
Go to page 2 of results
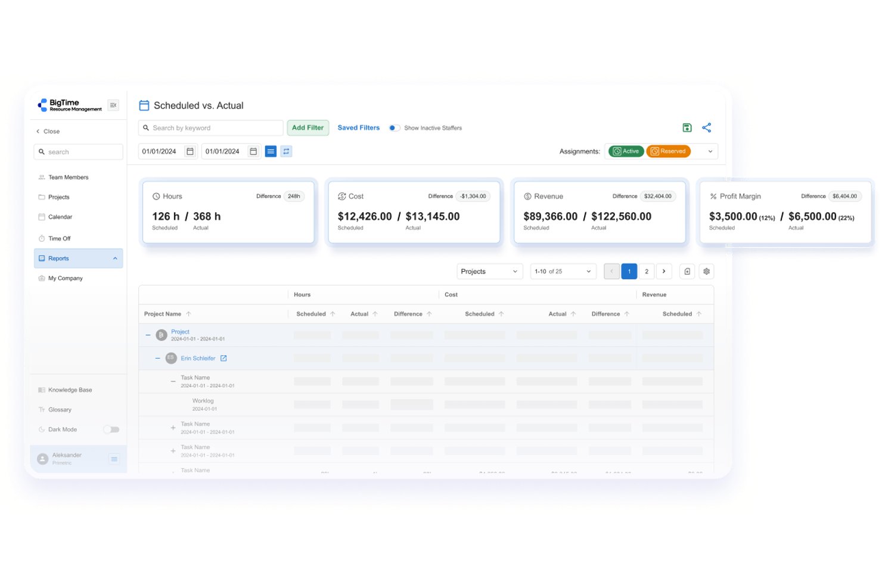pos(647,272)
